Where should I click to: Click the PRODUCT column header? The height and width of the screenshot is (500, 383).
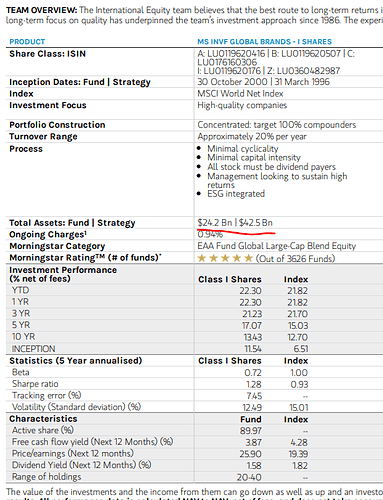pos(27,42)
